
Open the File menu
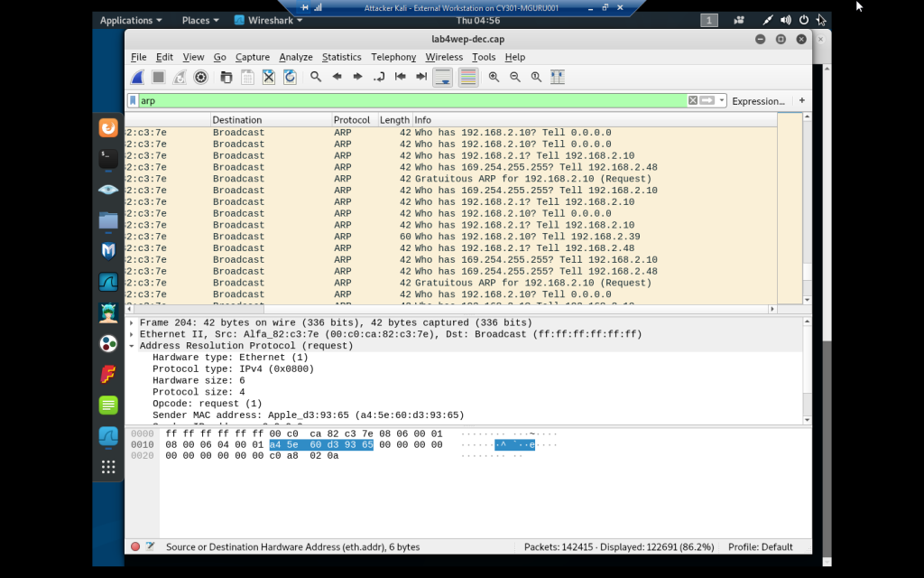point(138,57)
